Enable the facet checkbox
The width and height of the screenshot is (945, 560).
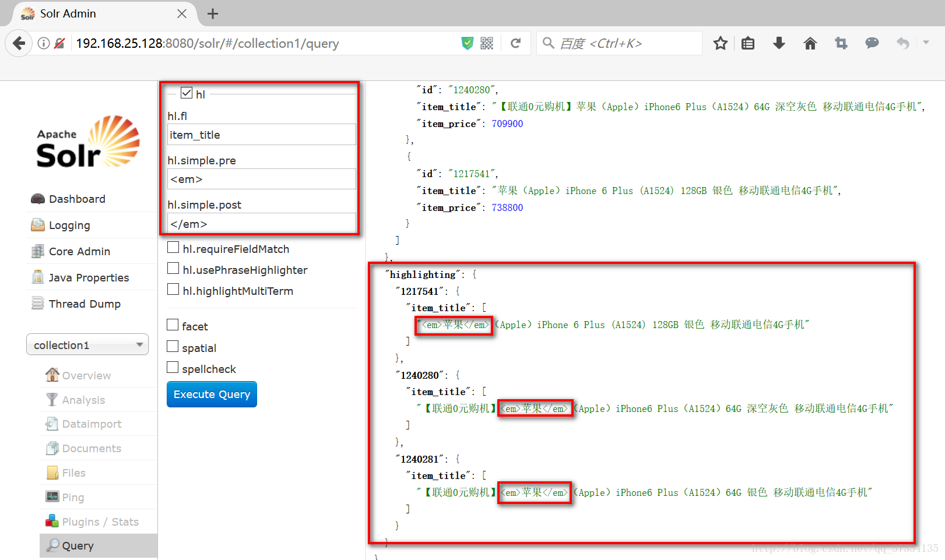tap(173, 325)
